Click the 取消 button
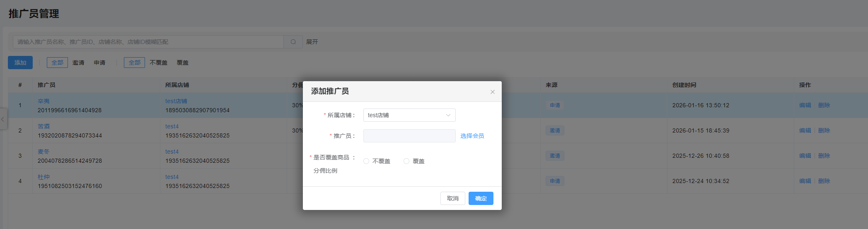The image size is (868, 229). coord(453,198)
